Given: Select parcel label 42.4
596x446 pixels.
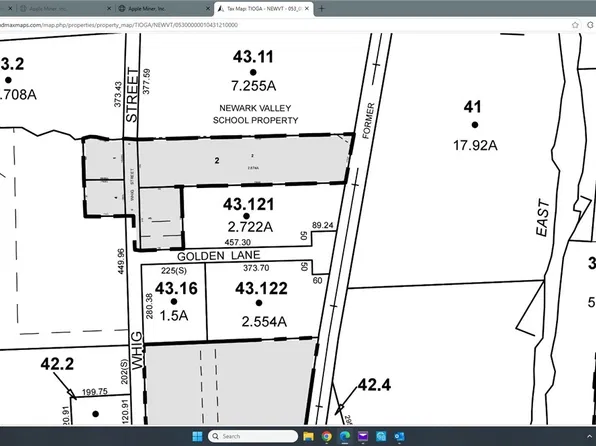Looking at the screenshot, I should click(374, 385).
